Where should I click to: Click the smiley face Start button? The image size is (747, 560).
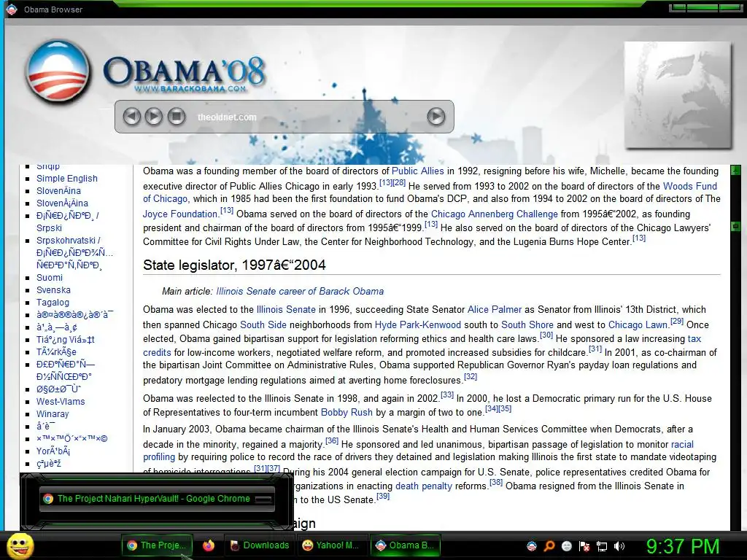(x=20, y=545)
